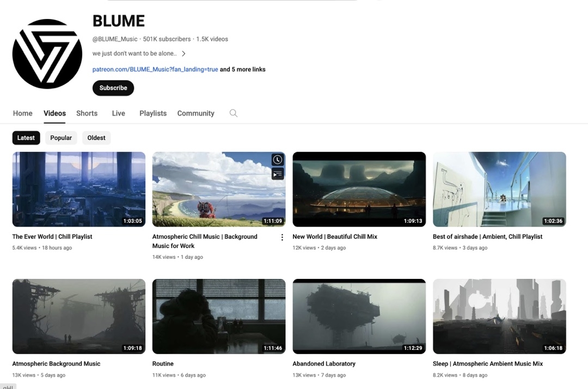The width and height of the screenshot is (588, 389).
Task: View the Community tab
Action: [x=196, y=113]
